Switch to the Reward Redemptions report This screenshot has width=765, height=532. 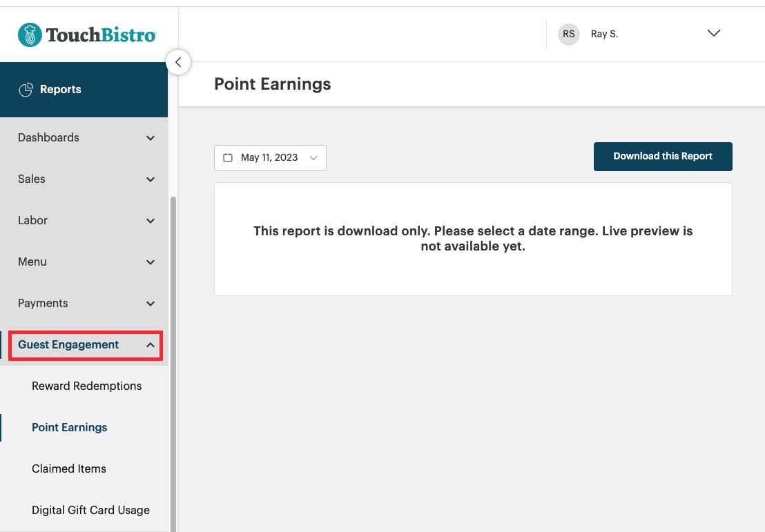pos(86,386)
